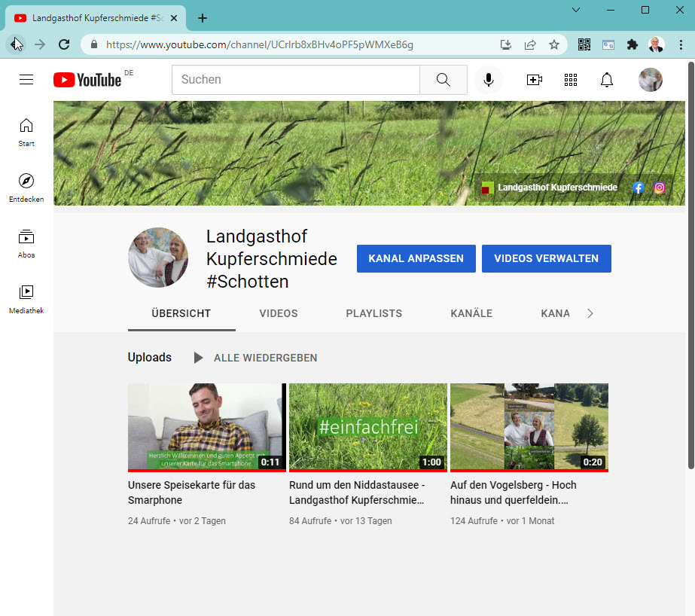The width and height of the screenshot is (695, 616).
Task: Reload the page
Action: (64, 44)
